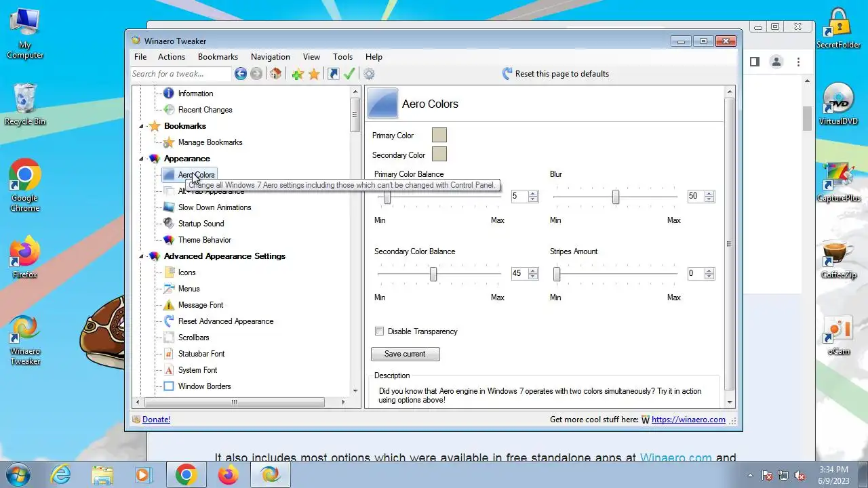Focus the Search for a tweak field
868x488 pixels.
(x=181, y=74)
